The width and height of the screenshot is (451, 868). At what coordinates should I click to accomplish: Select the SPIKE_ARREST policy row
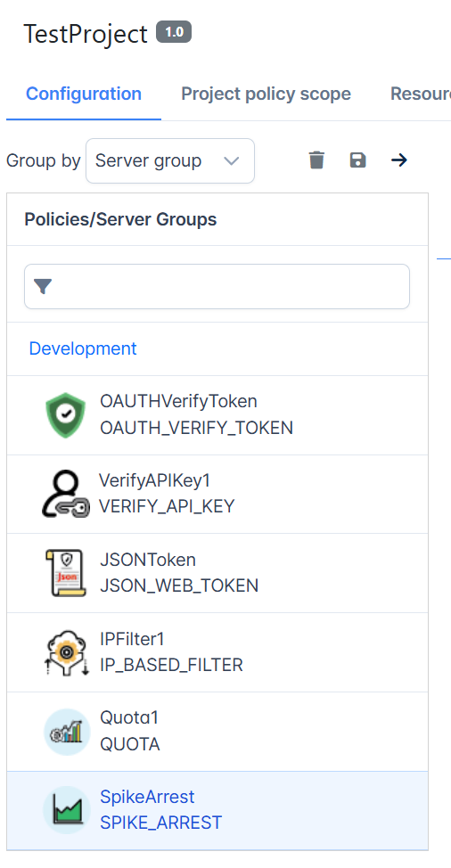(x=217, y=810)
